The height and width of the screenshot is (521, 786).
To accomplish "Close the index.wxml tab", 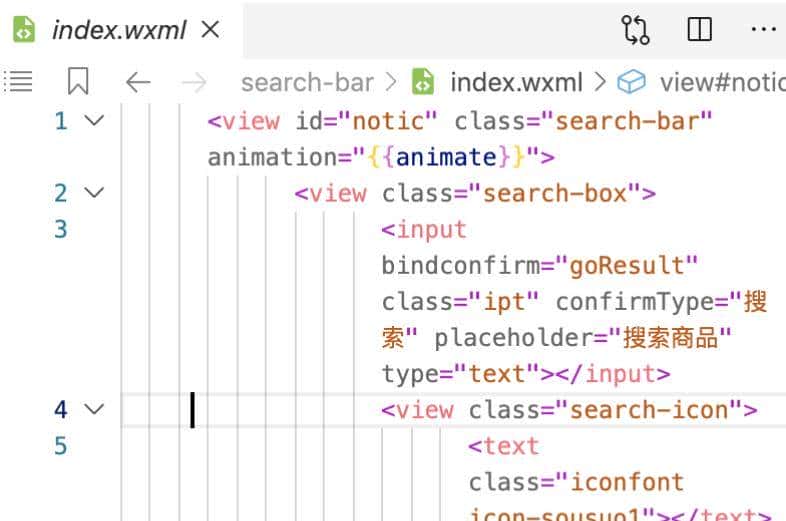I will (x=210, y=30).
